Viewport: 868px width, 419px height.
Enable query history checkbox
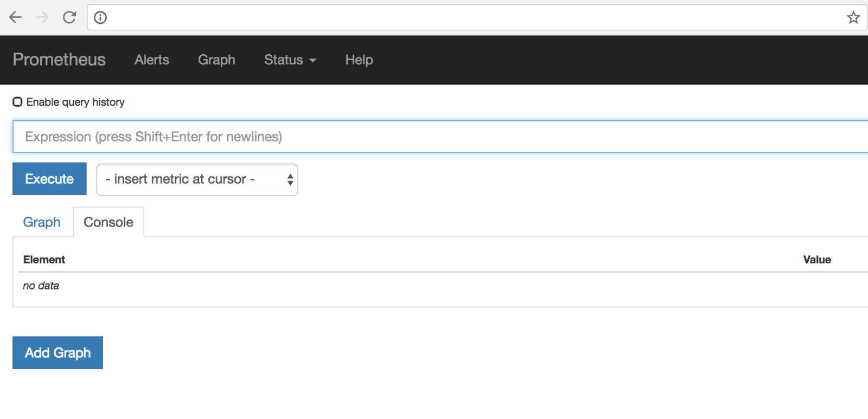click(17, 102)
